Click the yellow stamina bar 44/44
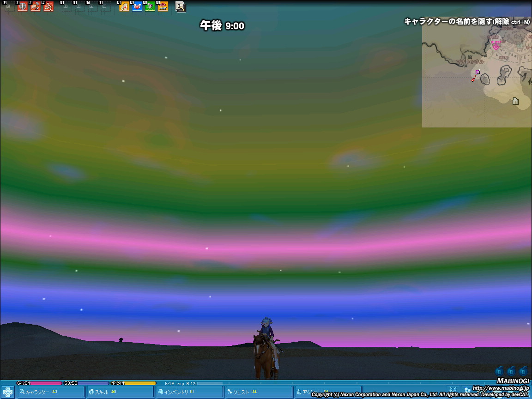Viewport: 532px width, 399px height. (133, 383)
